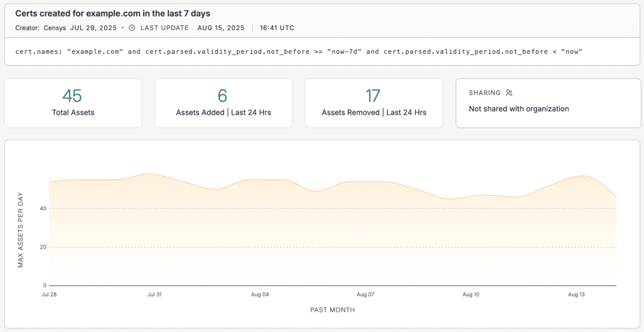Screen dimensions: 644x332
Task: Click the number 45 in Total Assets
Action: coord(72,96)
